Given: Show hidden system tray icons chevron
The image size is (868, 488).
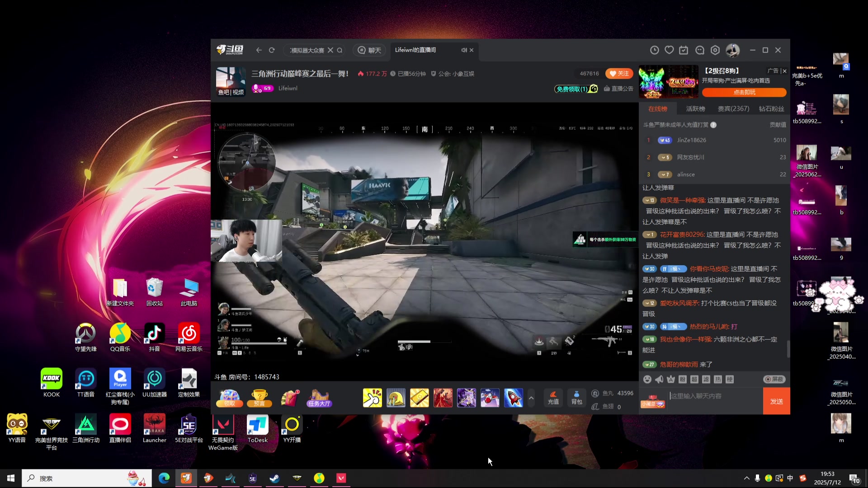Looking at the screenshot, I should [x=746, y=478].
